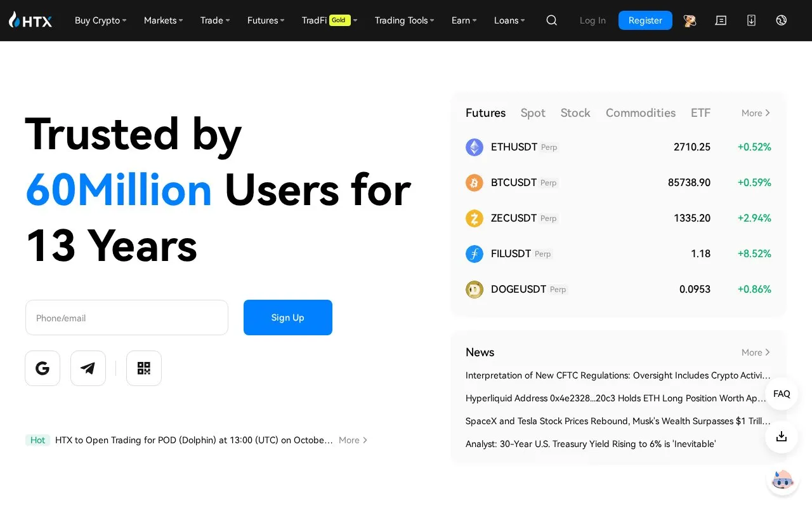This screenshot has height=508, width=812.
Task: Open More link in News panel
Action: [x=756, y=352]
